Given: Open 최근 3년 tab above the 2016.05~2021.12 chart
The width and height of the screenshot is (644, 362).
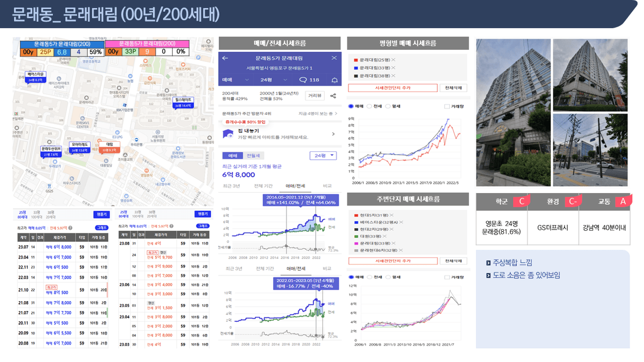Looking at the screenshot, I should point(232,186).
